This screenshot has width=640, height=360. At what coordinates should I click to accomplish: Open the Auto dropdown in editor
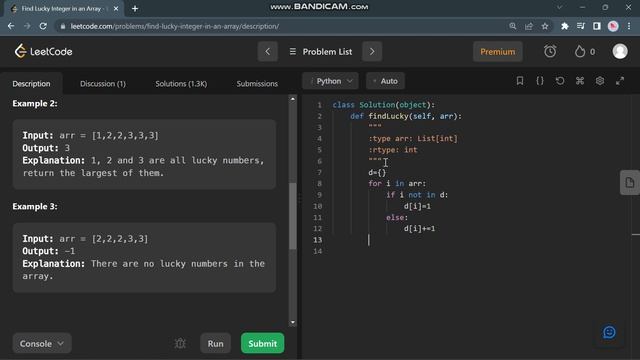(x=385, y=81)
